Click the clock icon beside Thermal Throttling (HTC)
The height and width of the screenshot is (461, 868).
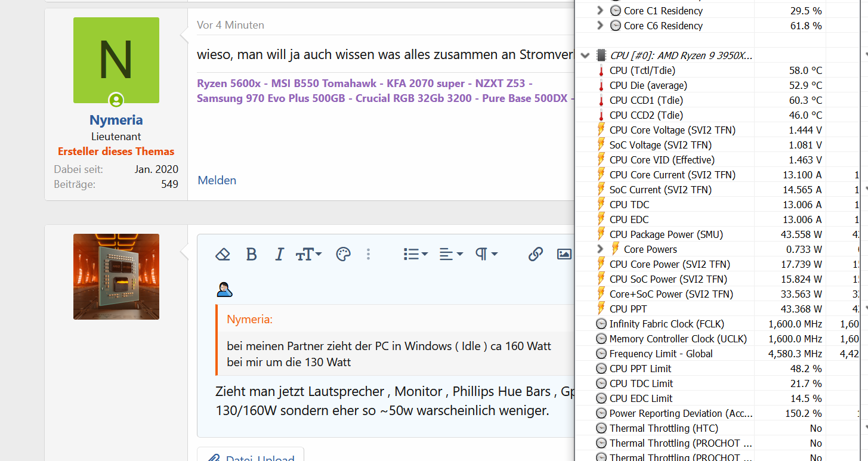pos(601,428)
